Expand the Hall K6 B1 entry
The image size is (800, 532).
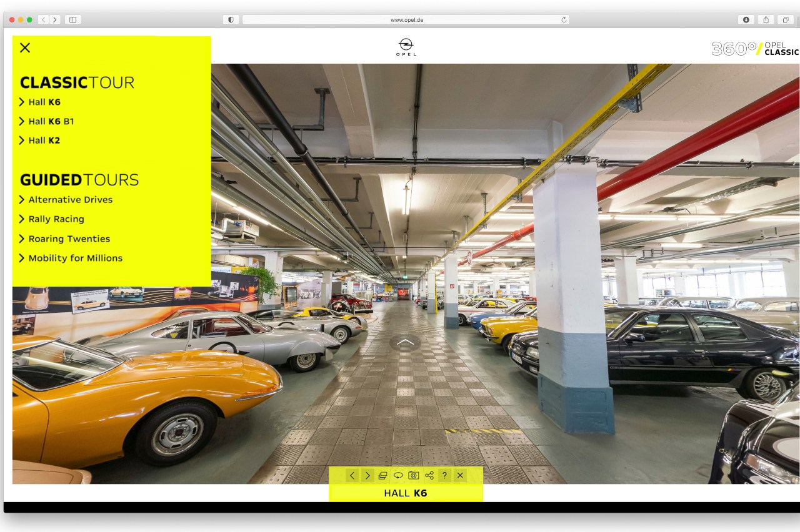coord(51,121)
